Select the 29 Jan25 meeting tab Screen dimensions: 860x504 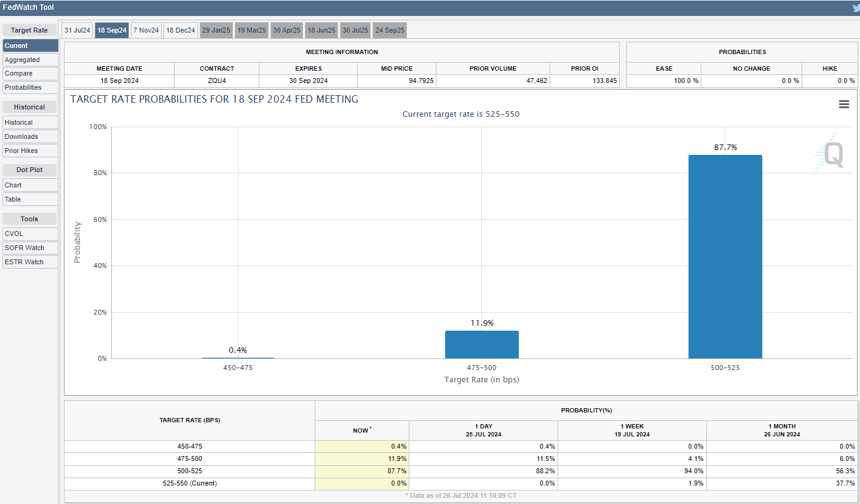216,30
